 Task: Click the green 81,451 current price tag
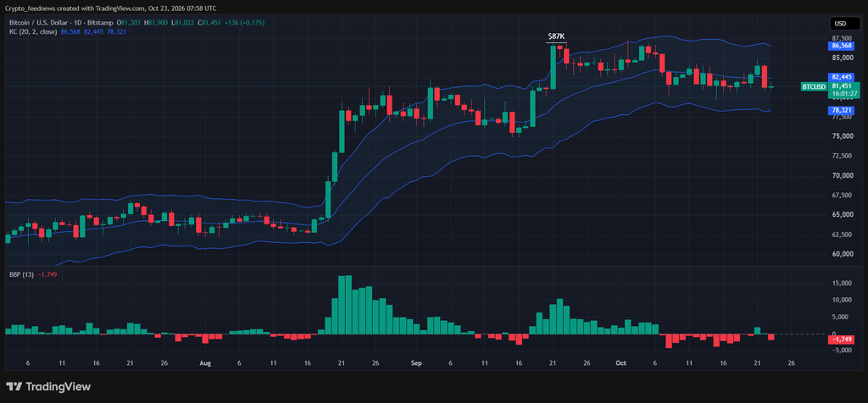843,86
